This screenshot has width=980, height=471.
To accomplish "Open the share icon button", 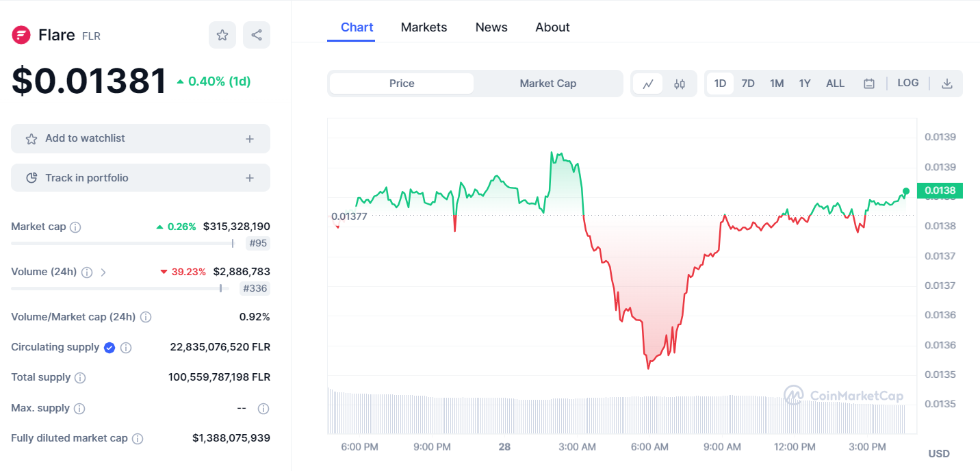I will coord(257,35).
